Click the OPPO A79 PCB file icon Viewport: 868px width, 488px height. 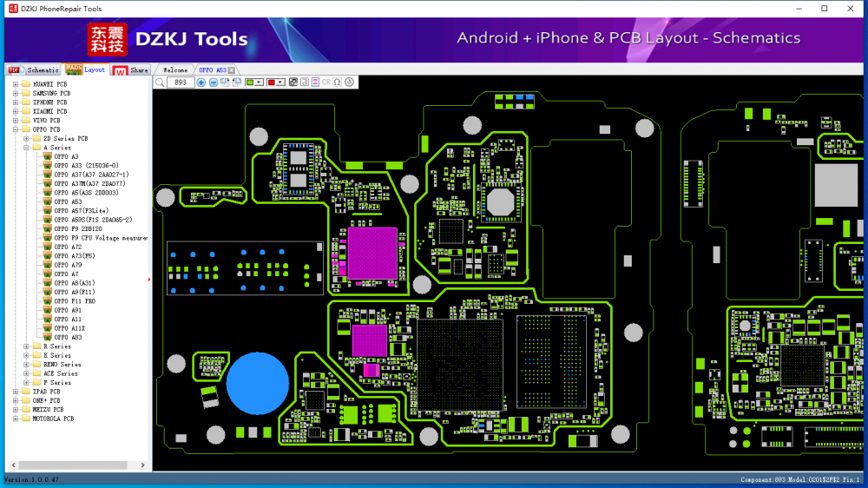tap(48, 265)
